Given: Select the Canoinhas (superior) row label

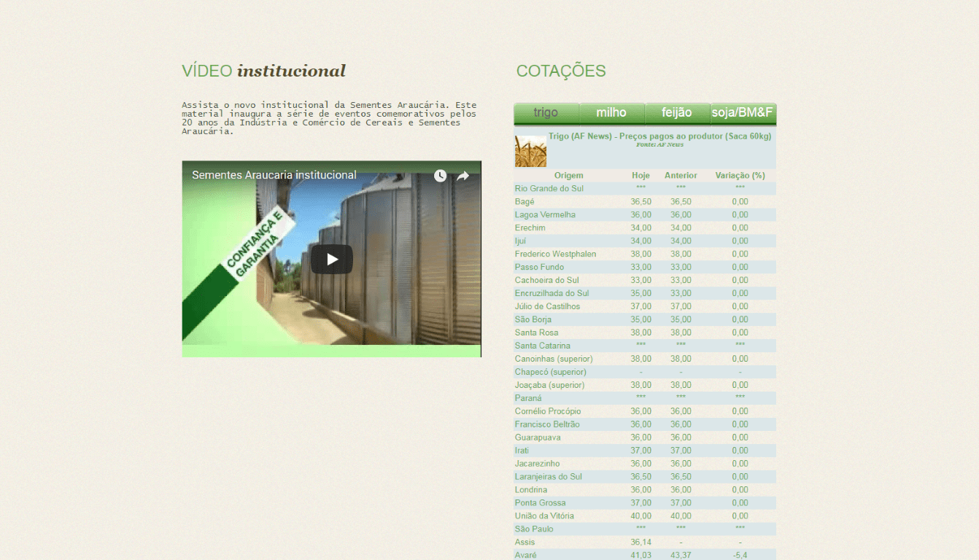Looking at the screenshot, I should point(554,359).
